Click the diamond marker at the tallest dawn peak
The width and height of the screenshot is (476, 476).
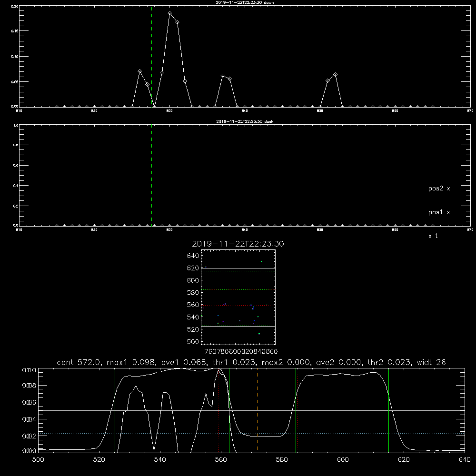pos(170,13)
